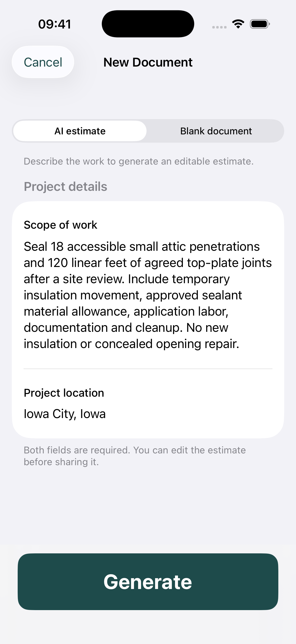The width and height of the screenshot is (296, 644).
Task: Tap the Project details section header
Action: click(66, 186)
